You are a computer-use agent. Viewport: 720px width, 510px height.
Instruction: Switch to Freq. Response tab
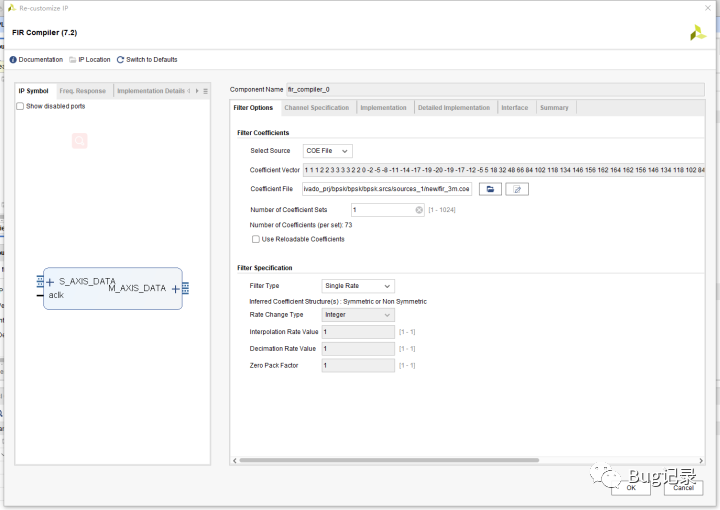(83, 91)
